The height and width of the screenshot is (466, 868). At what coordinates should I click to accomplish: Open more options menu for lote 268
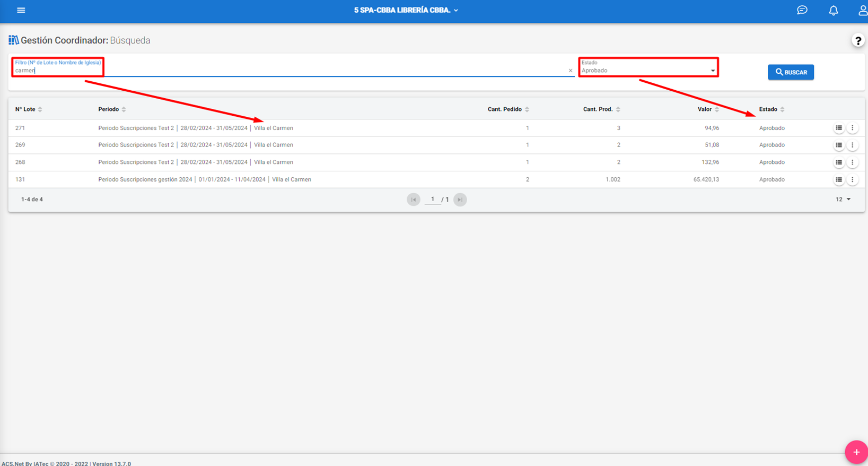coord(853,162)
